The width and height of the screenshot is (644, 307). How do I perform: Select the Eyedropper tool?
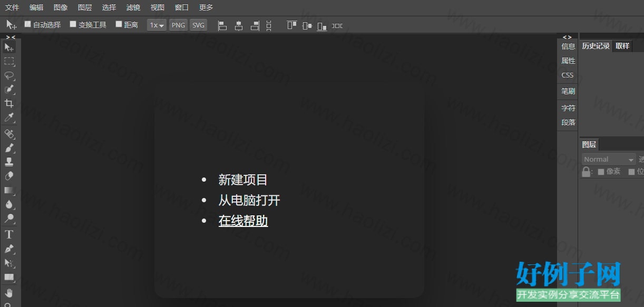[x=9, y=117]
